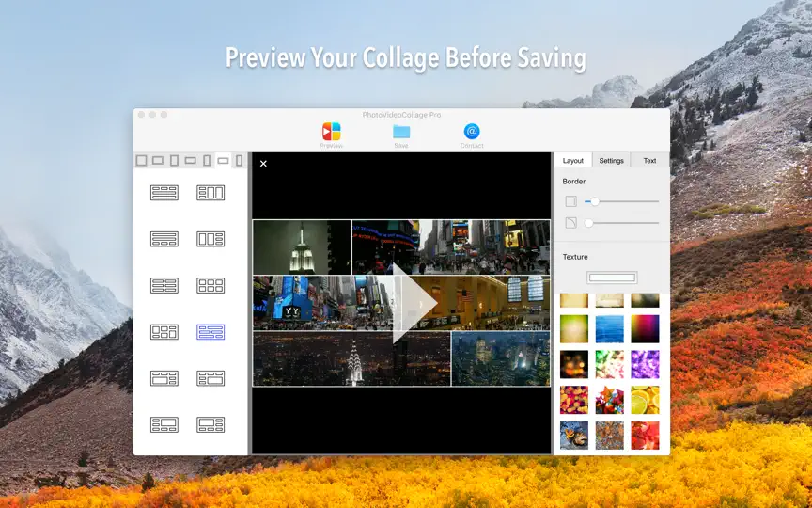Select the square aspect ratio format
The image size is (812, 508).
click(x=141, y=161)
